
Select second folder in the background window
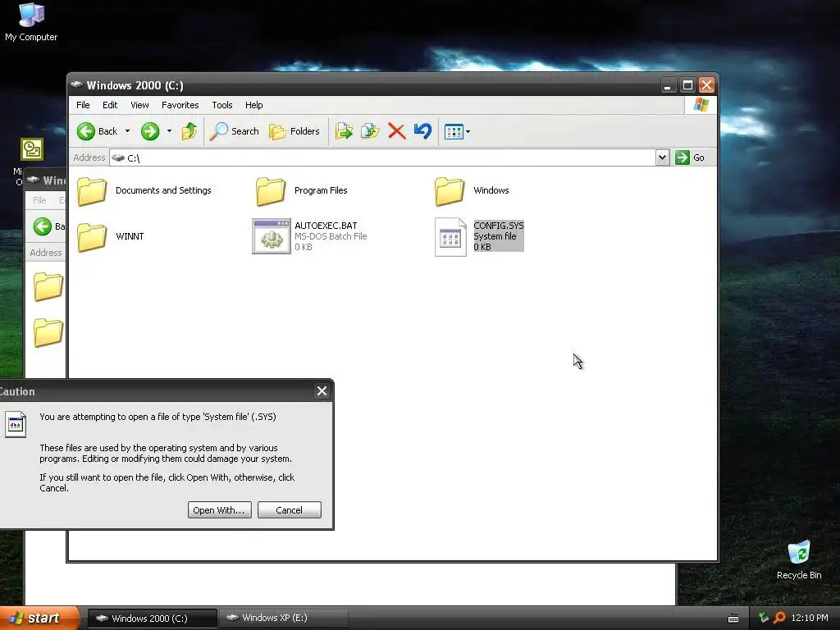pyautogui.click(x=48, y=333)
